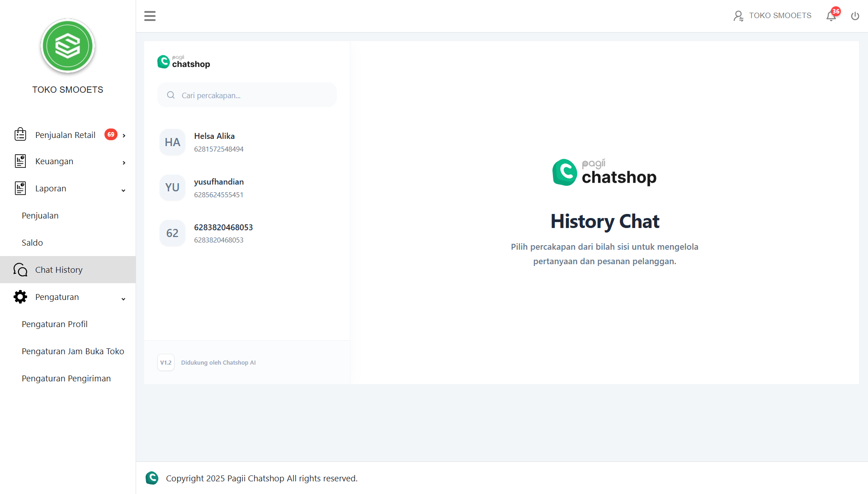Click the 69 badge on Penjualan Retail
This screenshot has width=868, height=494.
(111, 134)
